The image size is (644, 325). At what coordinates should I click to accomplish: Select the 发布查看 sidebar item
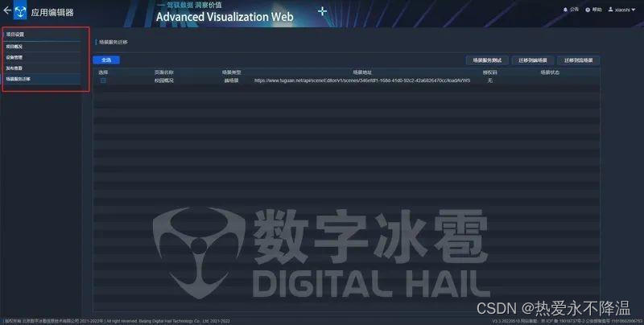tap(42, 68)
